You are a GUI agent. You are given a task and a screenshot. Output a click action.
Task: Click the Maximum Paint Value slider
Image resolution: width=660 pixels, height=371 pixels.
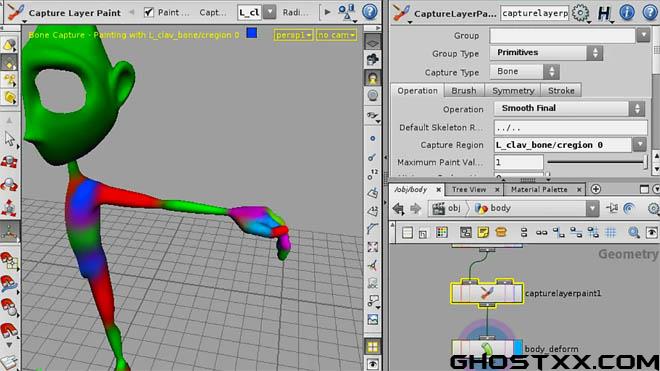[x=596, y=162]
